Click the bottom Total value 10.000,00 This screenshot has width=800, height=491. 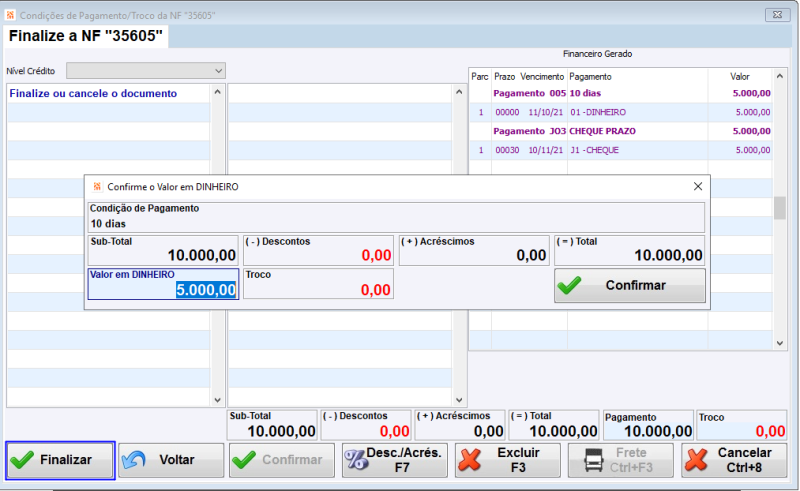563,431
